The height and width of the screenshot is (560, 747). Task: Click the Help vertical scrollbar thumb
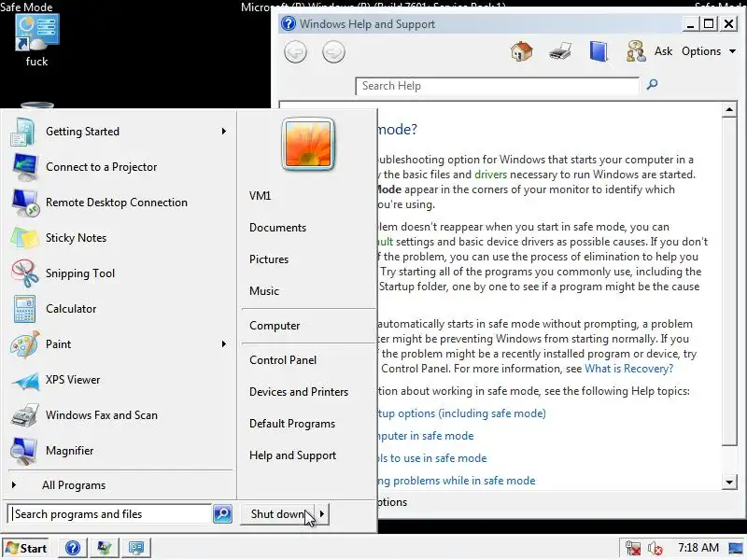pyautogui.click(x=729, y=282)
